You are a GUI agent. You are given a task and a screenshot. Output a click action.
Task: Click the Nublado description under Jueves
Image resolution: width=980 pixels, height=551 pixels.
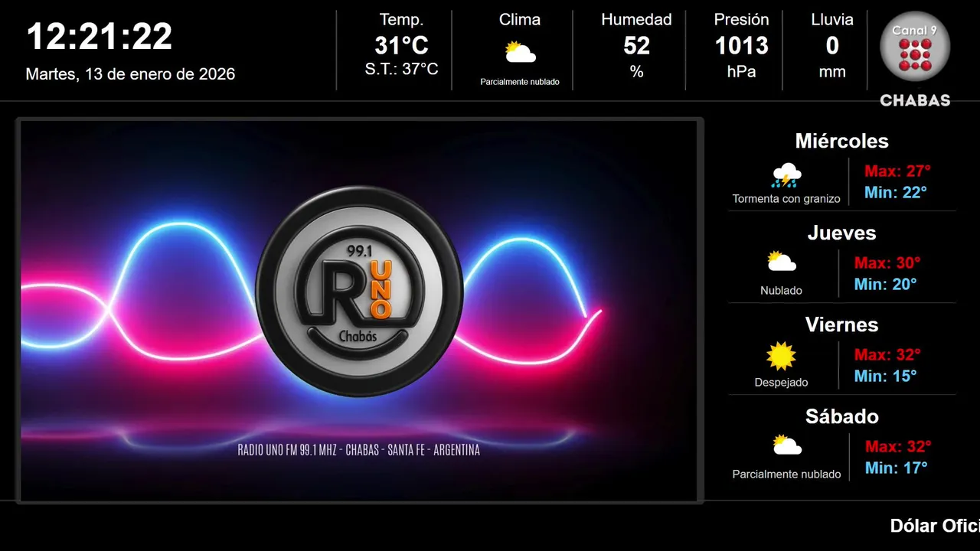(782, 291)
